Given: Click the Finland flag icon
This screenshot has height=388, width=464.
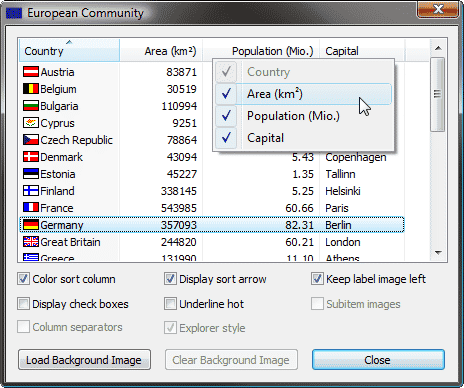Looking at the screenshot, I should 31,191.
